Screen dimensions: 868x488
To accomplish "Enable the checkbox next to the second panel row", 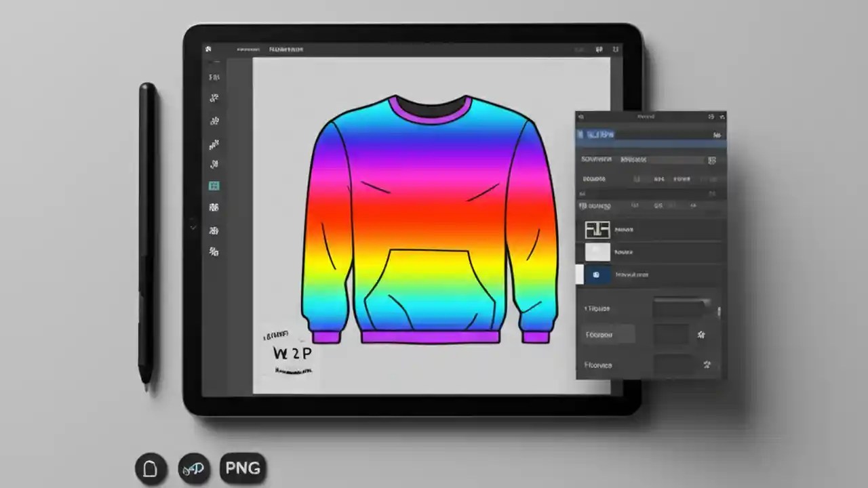I will pos(636,179).
